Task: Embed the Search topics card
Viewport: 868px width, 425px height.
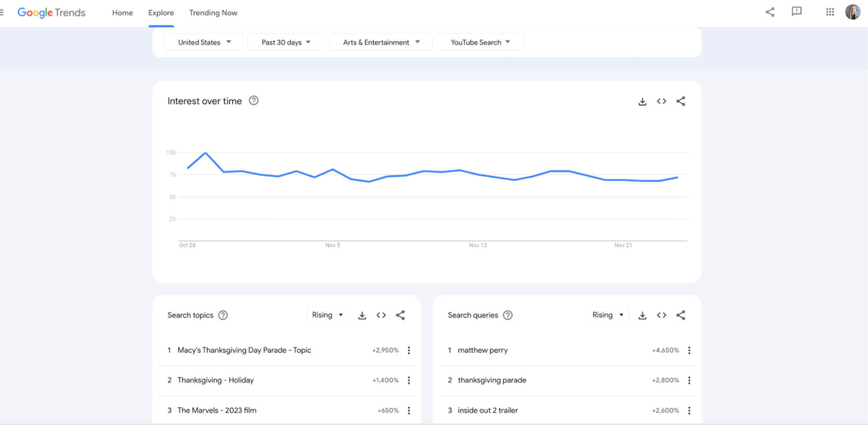Action: (381, 315)
